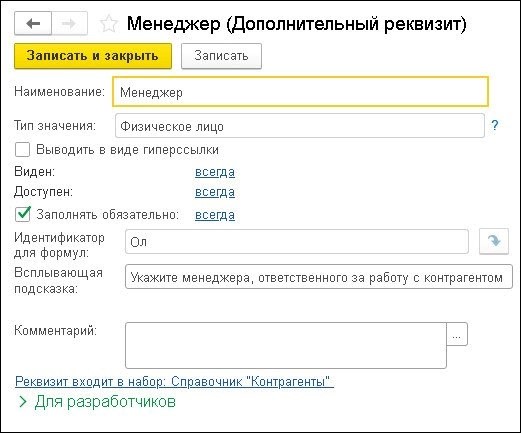Click Записать и закрыть button
The width and height of the screenshot is (521, 433).
click(x=93, y=56)
